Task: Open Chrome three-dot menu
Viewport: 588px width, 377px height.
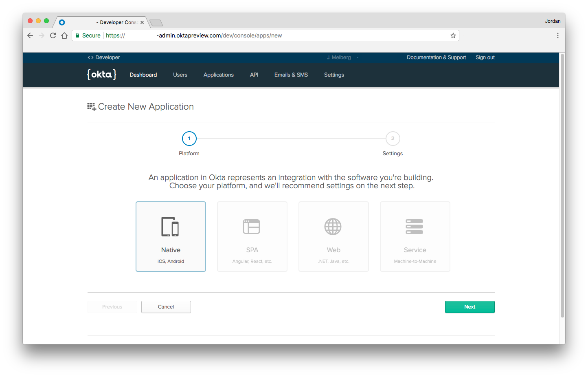Action: 557,35
